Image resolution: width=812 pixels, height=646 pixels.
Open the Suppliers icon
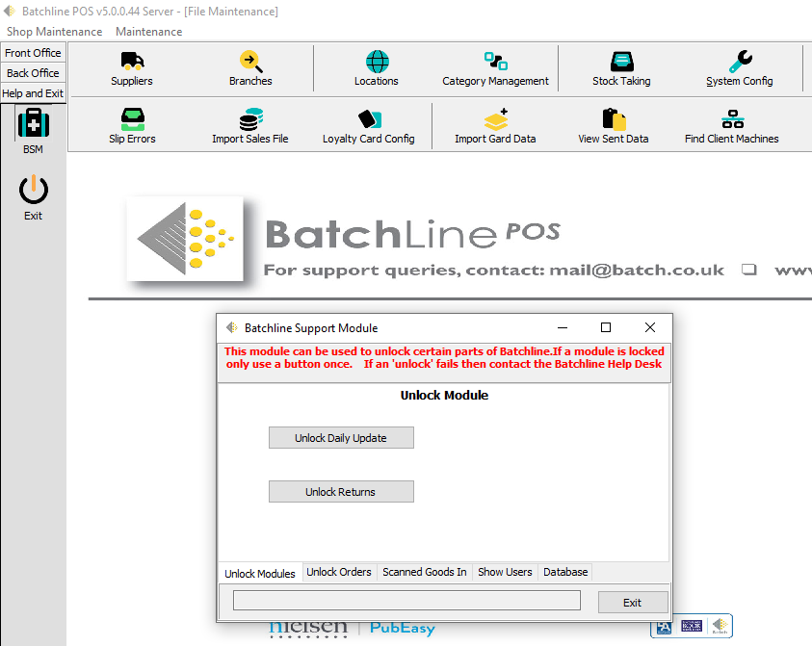[x=132, y=68]
